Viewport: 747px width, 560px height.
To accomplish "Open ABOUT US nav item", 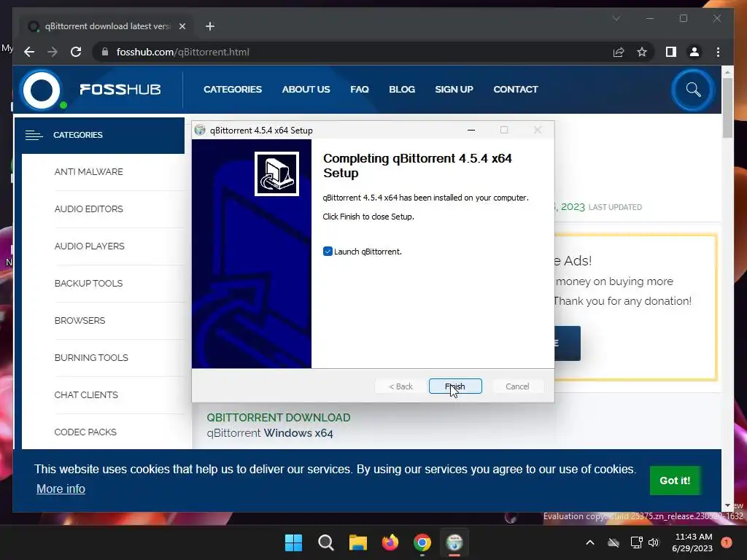I will [306, 90].
